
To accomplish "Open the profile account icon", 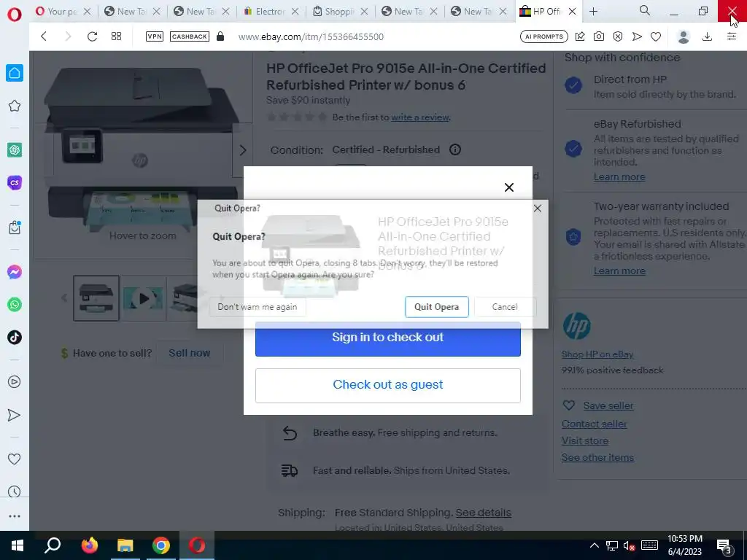I will [684, 36].
